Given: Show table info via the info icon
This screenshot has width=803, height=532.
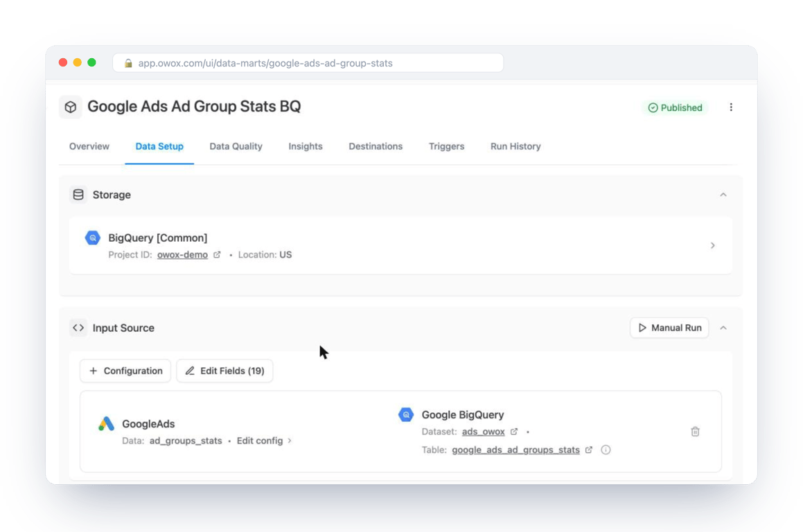Looking at the screenshot, I should point(606,450).
